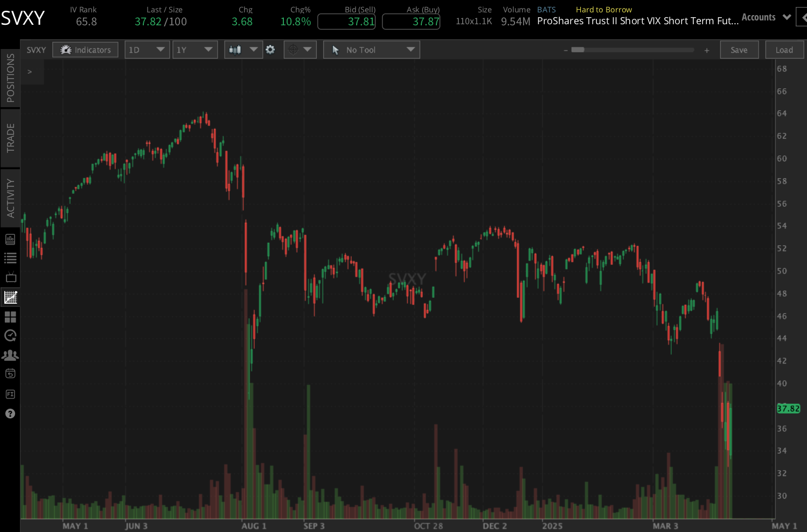
Task: Open the watchlist icon in the left sidebar
Action: pos(10,258)
